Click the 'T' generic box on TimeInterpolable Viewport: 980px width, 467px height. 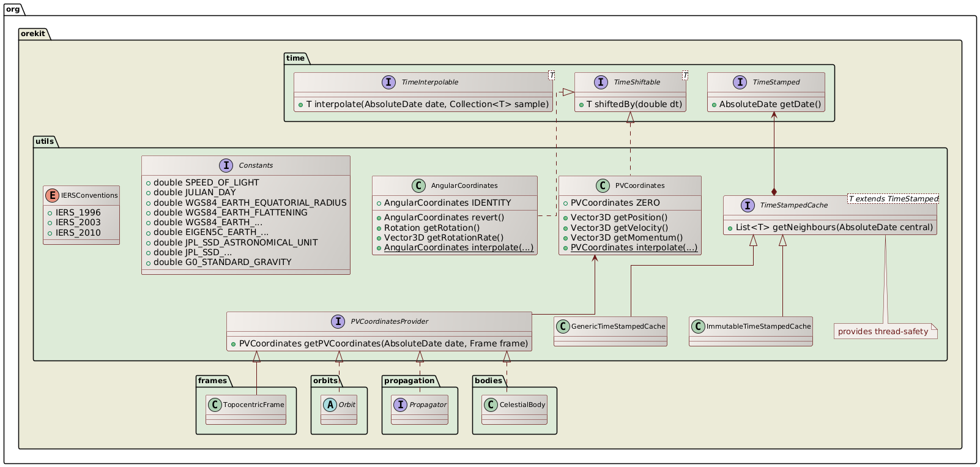552,75
